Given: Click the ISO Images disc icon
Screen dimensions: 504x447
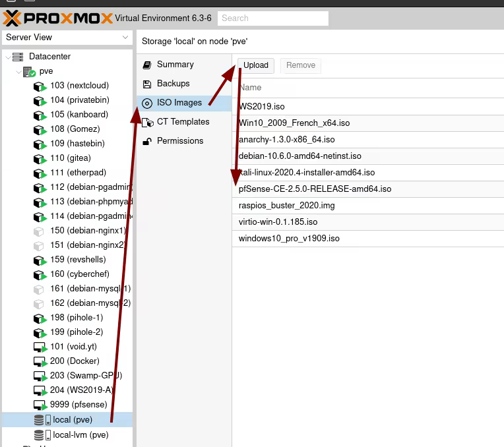Looking at the screenshot, I should coord(147,103).
